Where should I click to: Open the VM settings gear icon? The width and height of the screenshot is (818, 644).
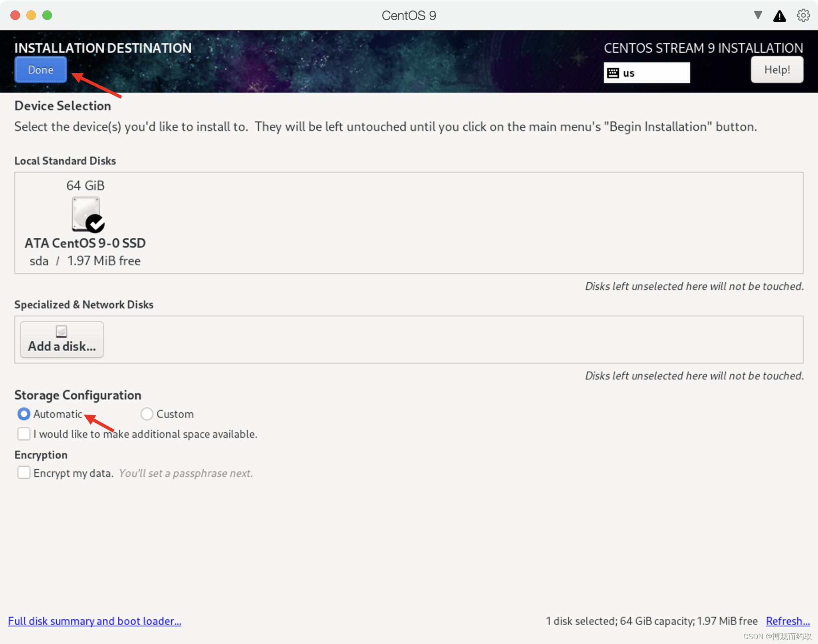pyautogui.click(x=803, y=16)
